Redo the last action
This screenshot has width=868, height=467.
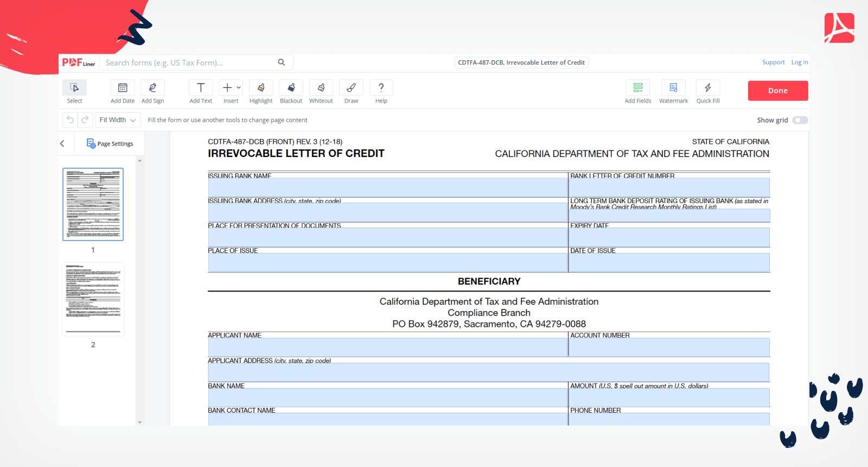point(85,120)
